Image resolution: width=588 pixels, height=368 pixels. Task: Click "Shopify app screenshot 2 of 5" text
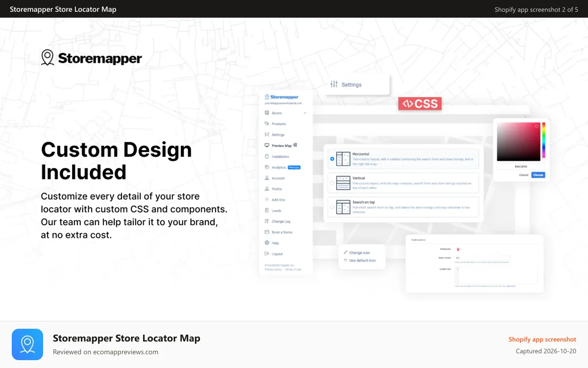[536, 9]
